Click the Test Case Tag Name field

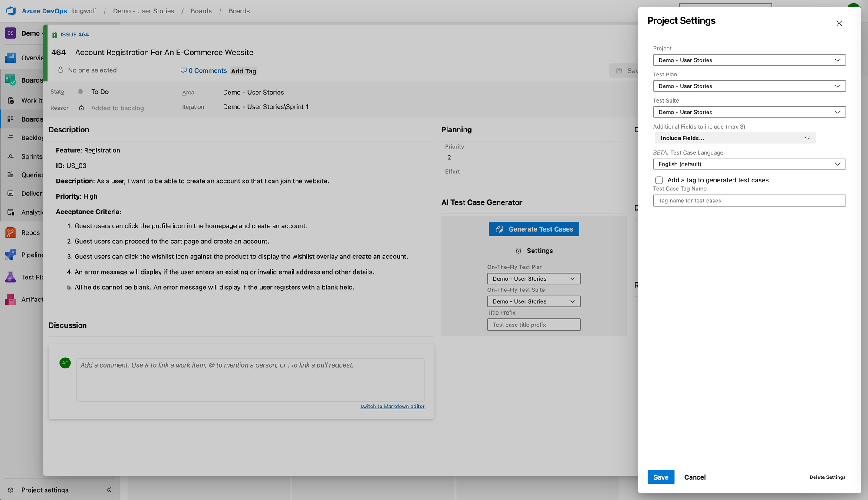click(x=749, y=201)
